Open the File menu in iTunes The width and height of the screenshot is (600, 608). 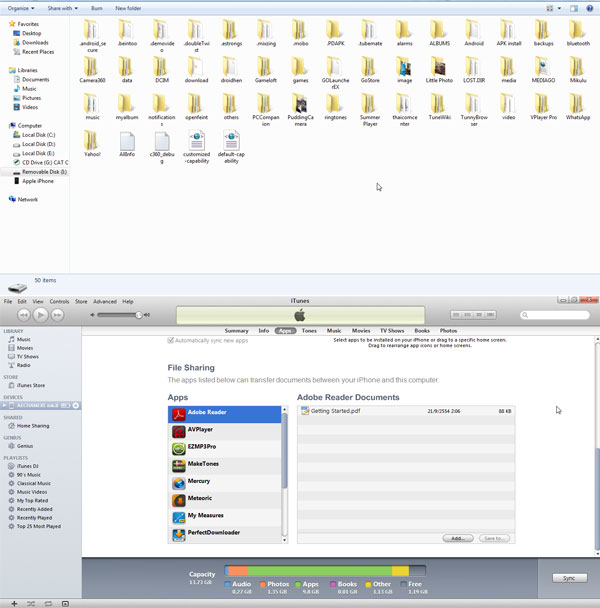(8, 301)
